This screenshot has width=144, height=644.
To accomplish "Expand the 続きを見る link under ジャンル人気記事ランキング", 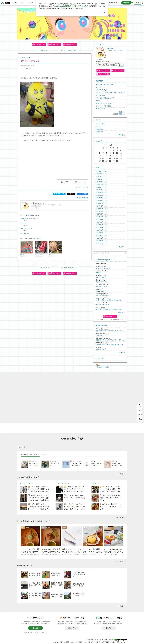I will point(121,517).
